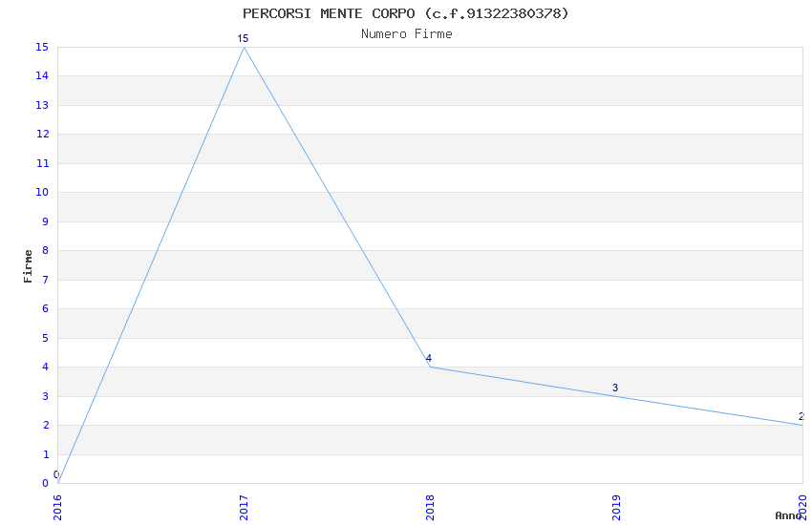
Task: Click y-axis tick value 9
Action: point(46,221)
